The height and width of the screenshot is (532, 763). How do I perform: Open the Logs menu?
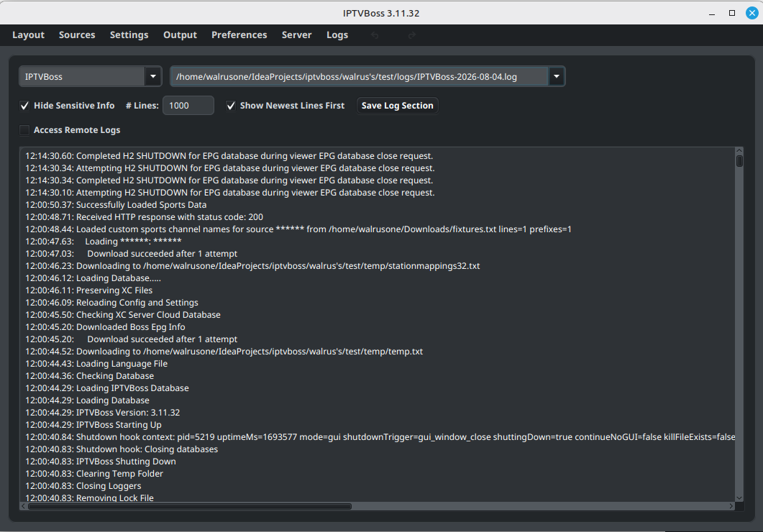point(337,35)
